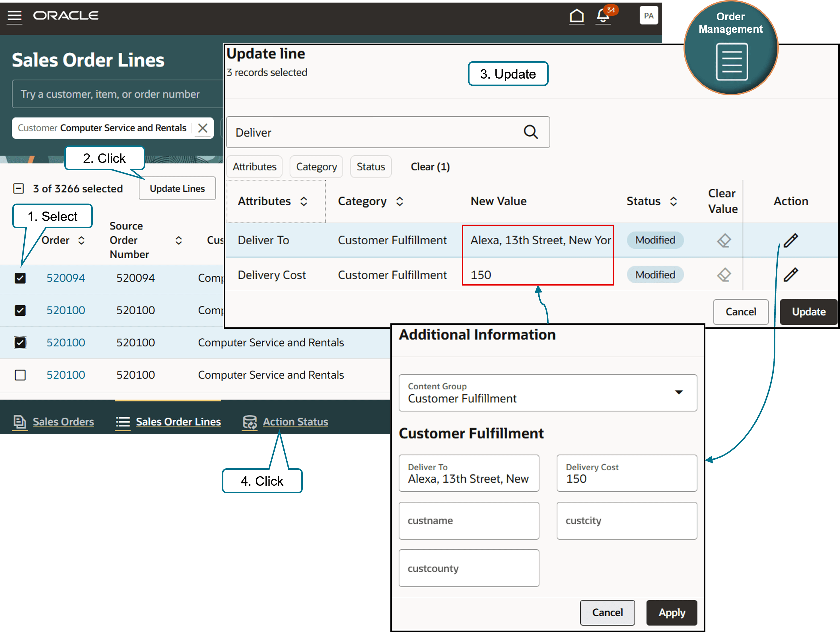Click the Deliver search field

pos(388,132)
